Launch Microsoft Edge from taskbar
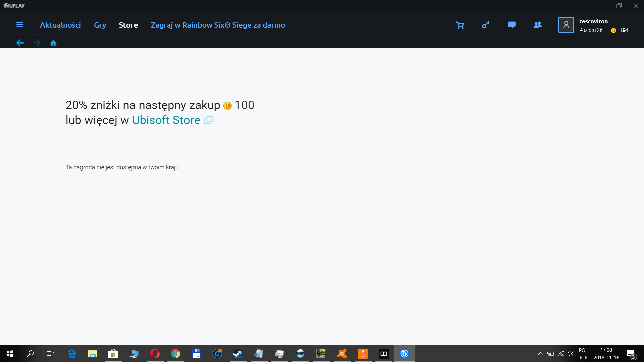 click(72, 354)
